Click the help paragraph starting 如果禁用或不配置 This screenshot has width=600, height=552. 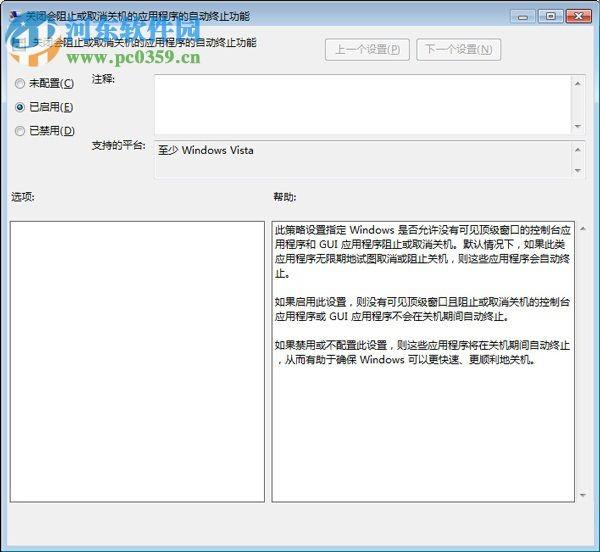point(422,353)
